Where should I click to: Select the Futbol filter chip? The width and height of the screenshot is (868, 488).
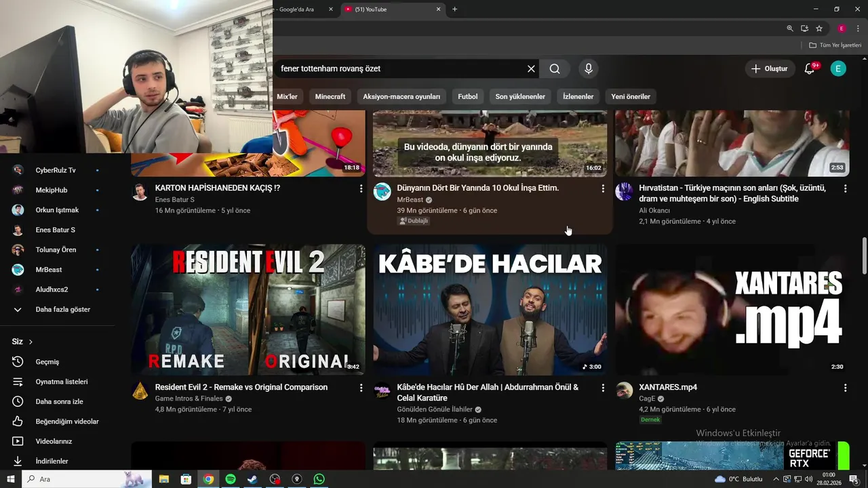pos(468,96)
